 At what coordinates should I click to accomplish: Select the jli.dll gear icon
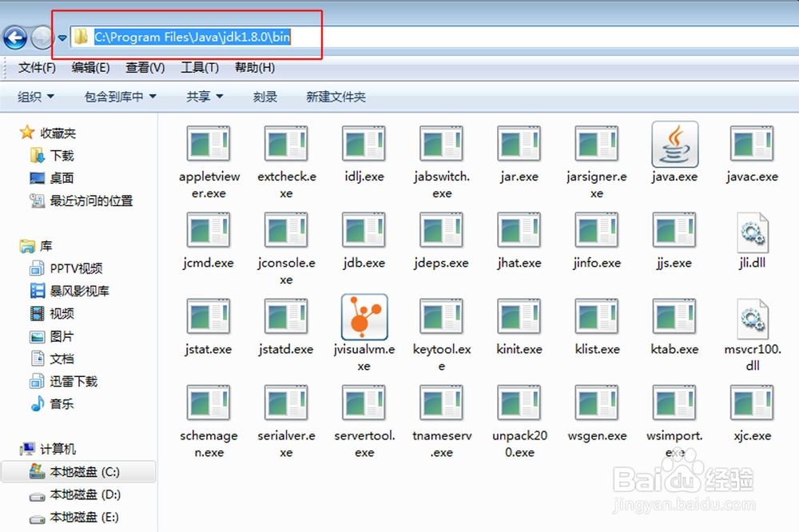click(752, 232)
